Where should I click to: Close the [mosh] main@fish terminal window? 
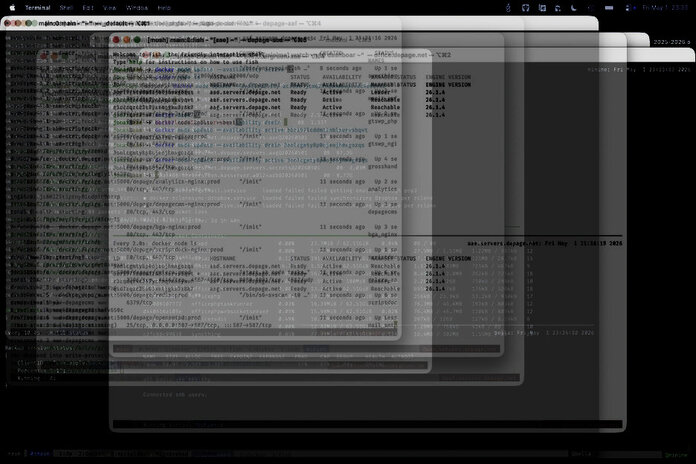click(116, 40)
